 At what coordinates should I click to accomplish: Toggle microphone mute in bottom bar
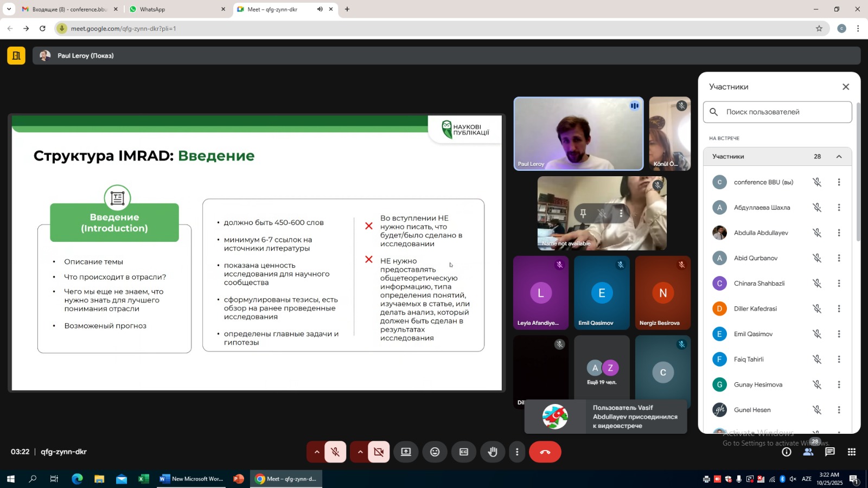(335, 452)
